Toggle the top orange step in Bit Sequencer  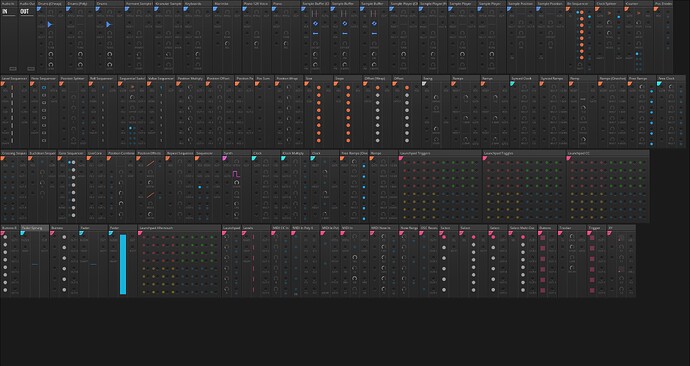click(x=582, y=12)
